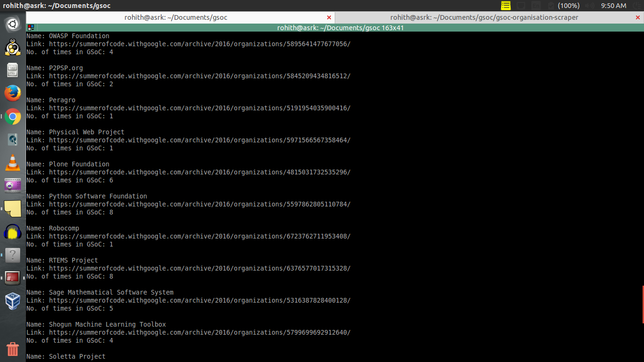
Task: Click 'Name: Sage Mathematical Software System' line
Action: coord(100,292)
